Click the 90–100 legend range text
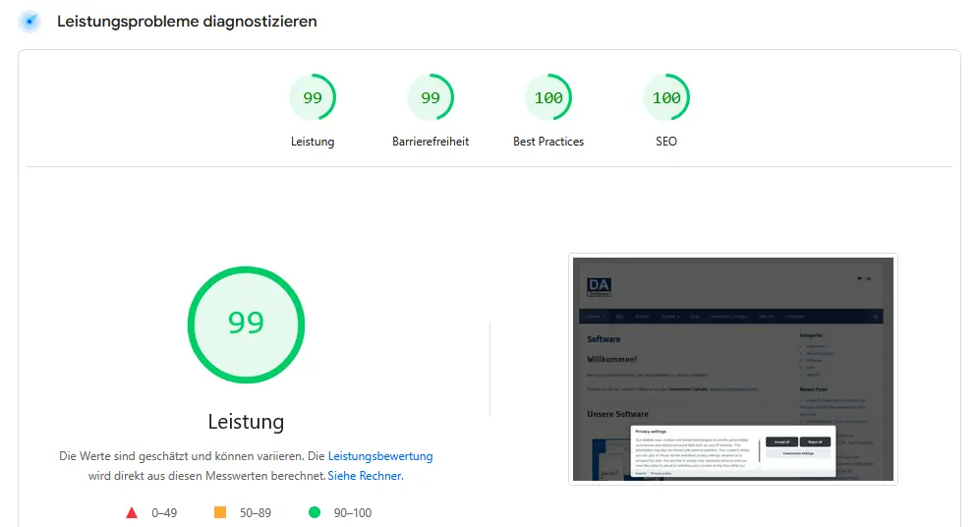 [352, 512]
